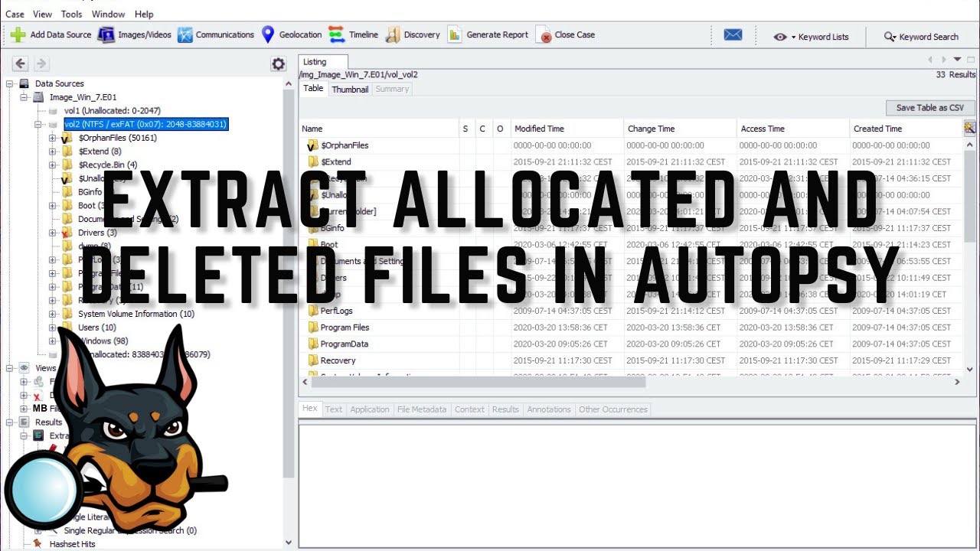
Task: Click the Generate Report icon
Action: pyautogui.click(x=455, y=34)
